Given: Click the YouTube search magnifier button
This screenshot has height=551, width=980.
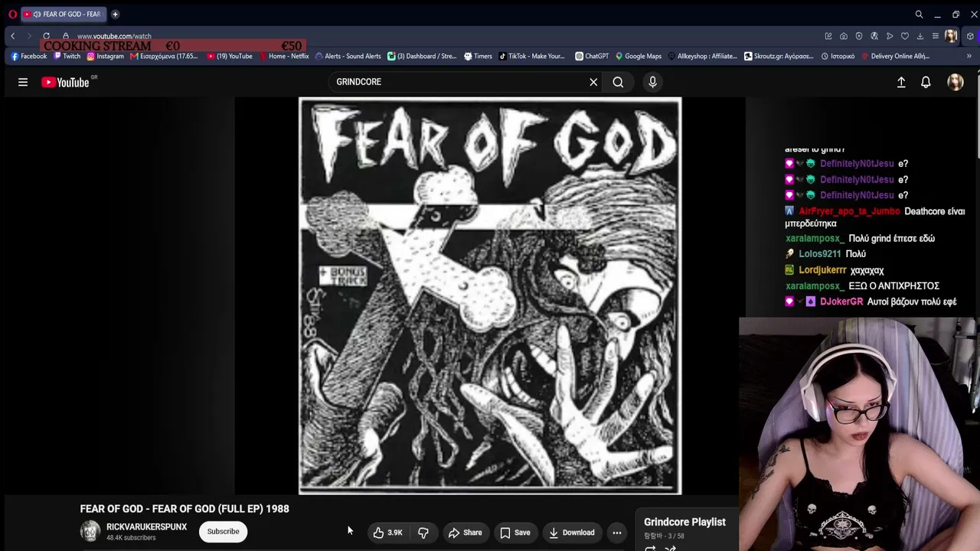Looking at the screenshot, I should coord(618,82).
